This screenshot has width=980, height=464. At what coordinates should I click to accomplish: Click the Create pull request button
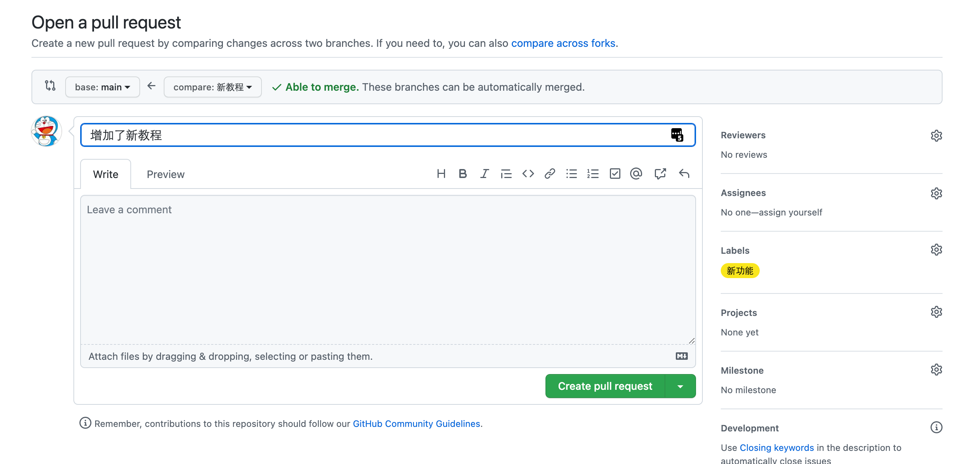pos(605,386)
